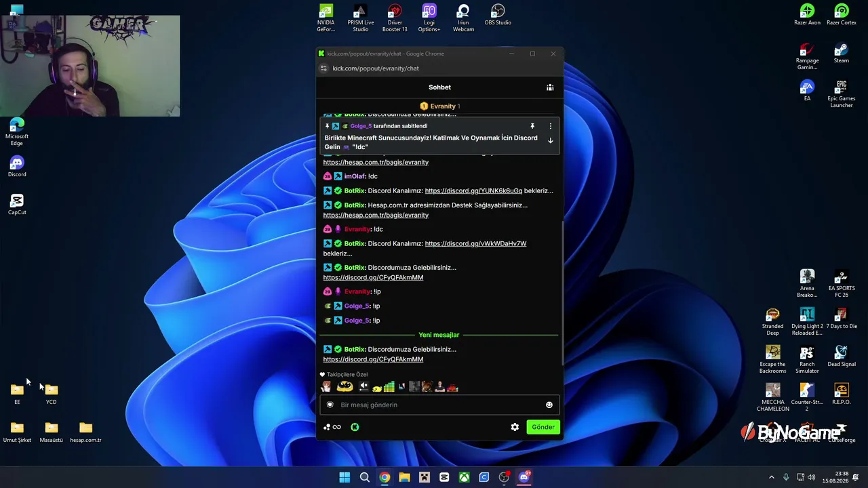Click the imOlaf username in chat
The image size is (868, 488).
[355, 176]
